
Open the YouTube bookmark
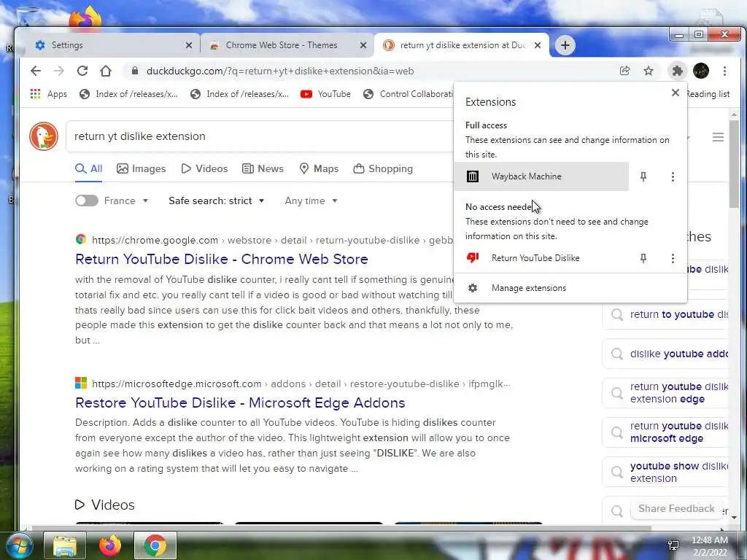tap(326, 94)
